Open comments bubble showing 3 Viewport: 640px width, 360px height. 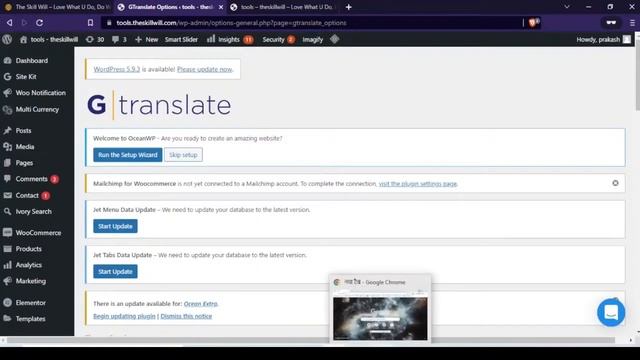(119, 40)
